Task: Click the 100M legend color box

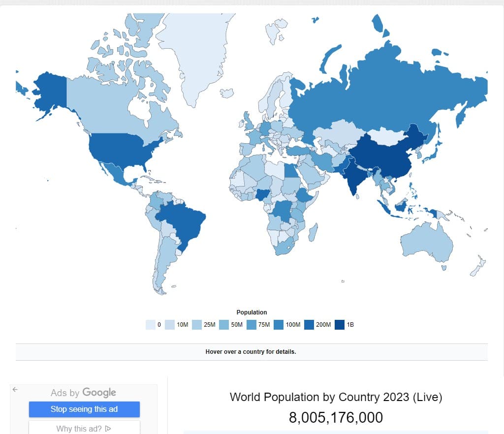Action: point(279,325)
